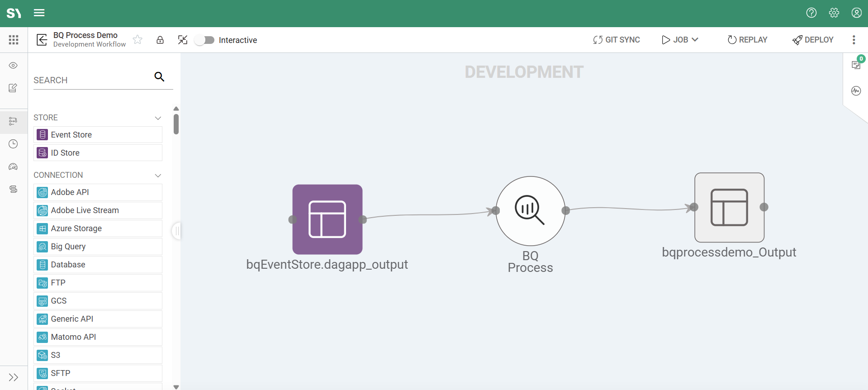Click the GIT SYNC button

pos(617,40)
